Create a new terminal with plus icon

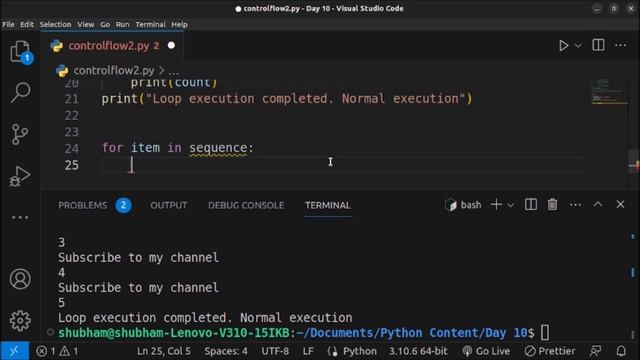[x=496, y=204]
